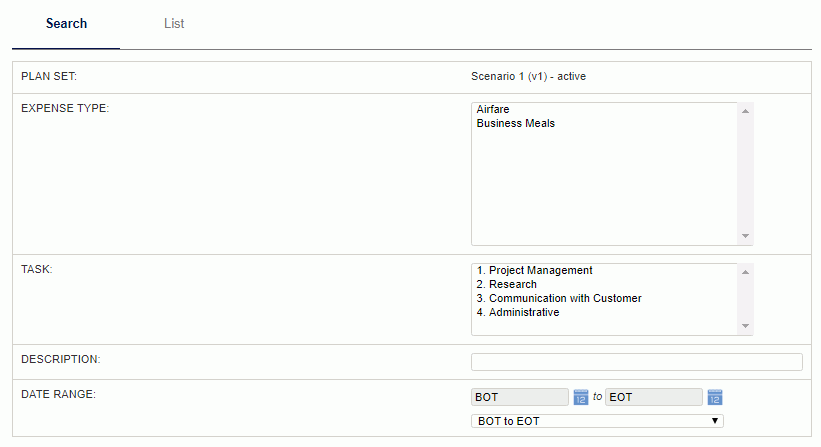Image resolution: width=821 pixels, height=447 pixels.
Task: Click the Expense Type scrollbar track
Action: [x=746, y=174]
